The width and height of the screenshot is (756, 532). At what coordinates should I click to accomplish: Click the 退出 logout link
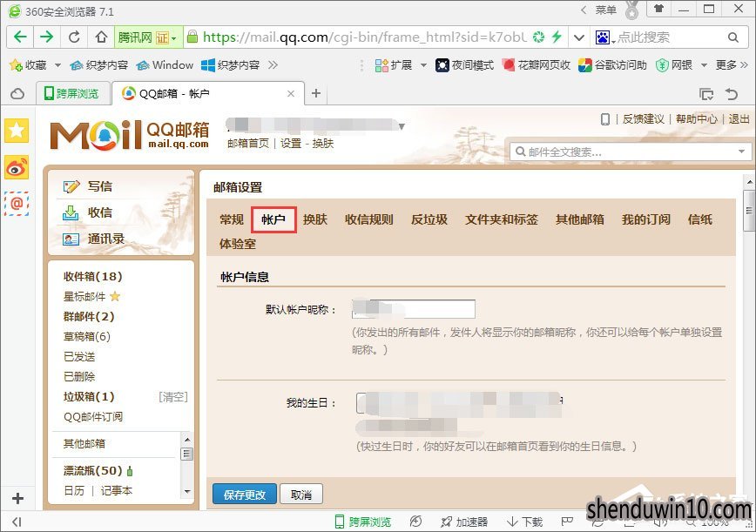pos(739,119)
